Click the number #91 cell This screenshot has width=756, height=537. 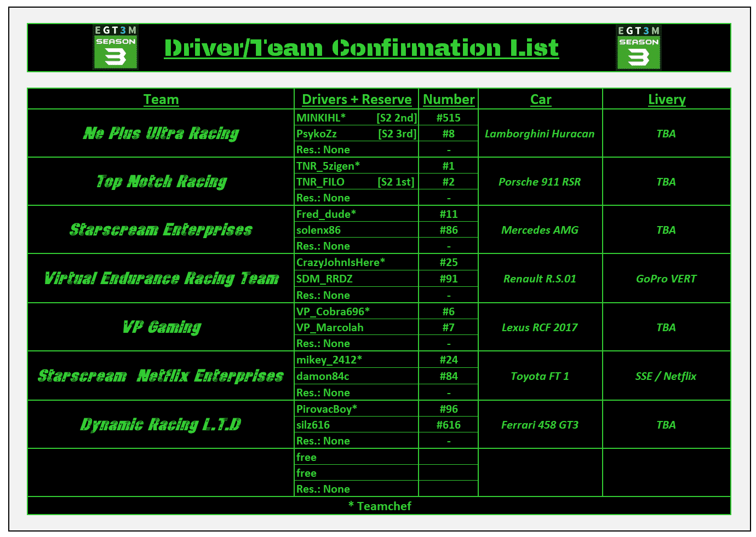click(449, 279)
